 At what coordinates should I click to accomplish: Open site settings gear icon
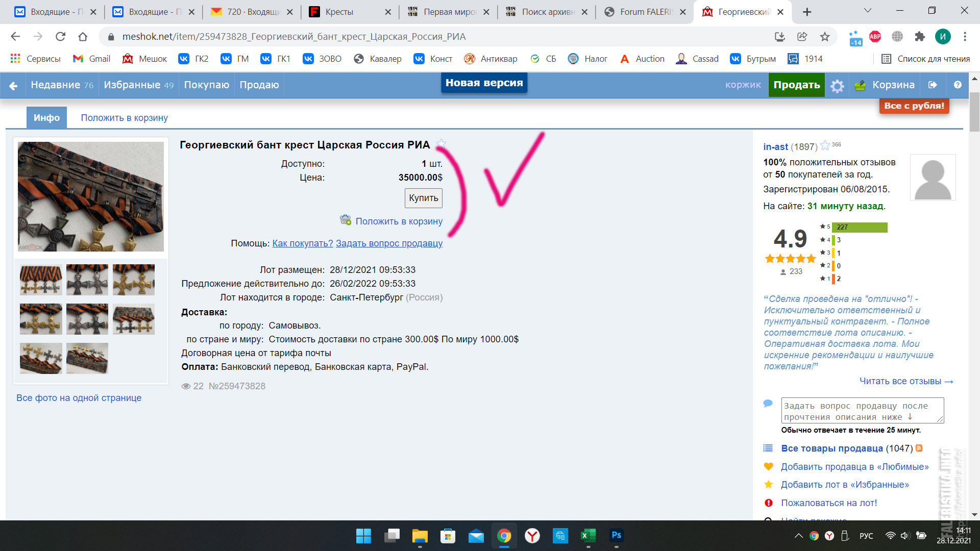pyautogui.click(x=837, y=86)
